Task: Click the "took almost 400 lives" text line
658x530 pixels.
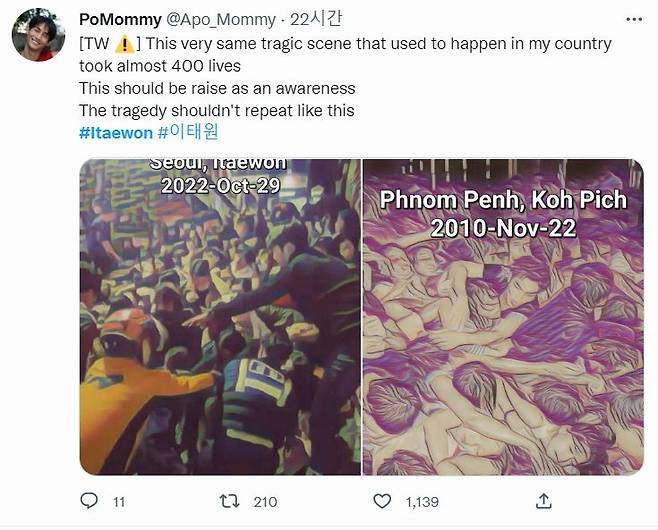Action: (160, 66)
